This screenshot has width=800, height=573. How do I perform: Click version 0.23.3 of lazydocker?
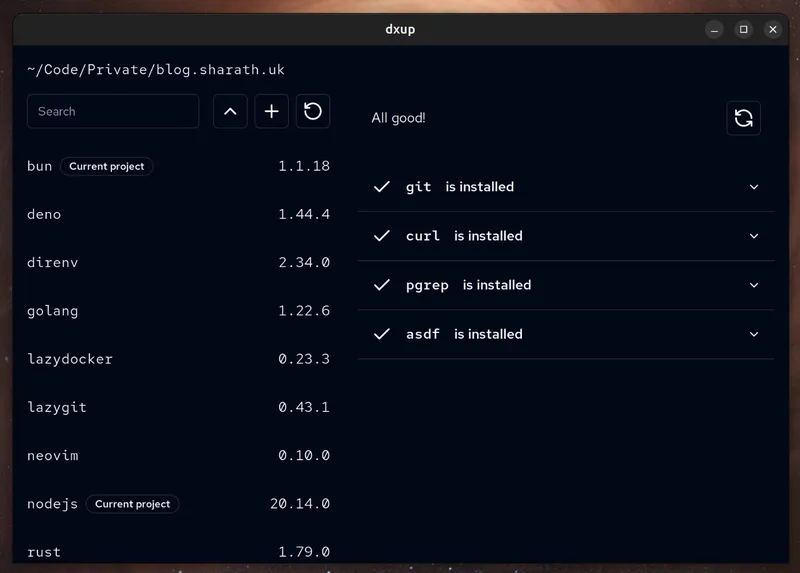(304, 359)
